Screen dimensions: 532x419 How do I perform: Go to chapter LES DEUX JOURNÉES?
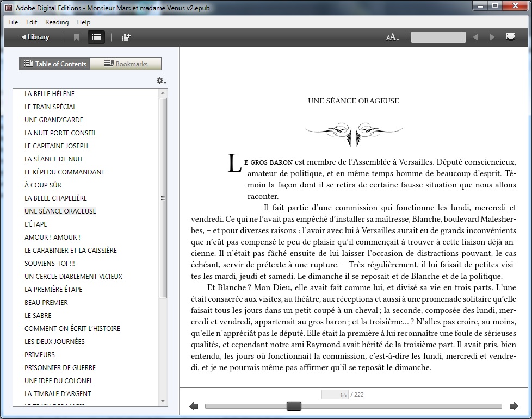[54, 342]
